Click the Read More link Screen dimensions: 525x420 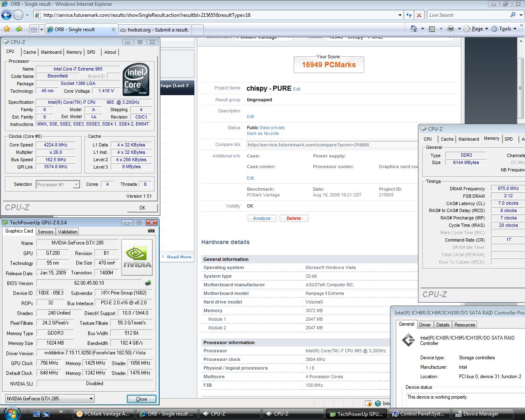[x=179, y=257]
